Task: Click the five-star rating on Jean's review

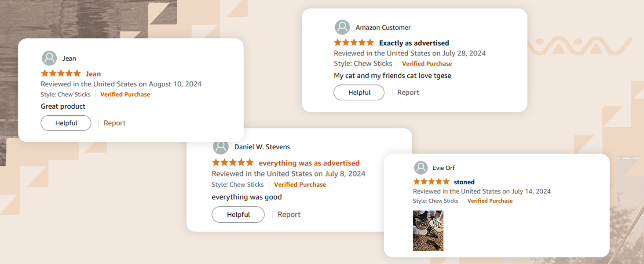Action: (x=61, y=73)
